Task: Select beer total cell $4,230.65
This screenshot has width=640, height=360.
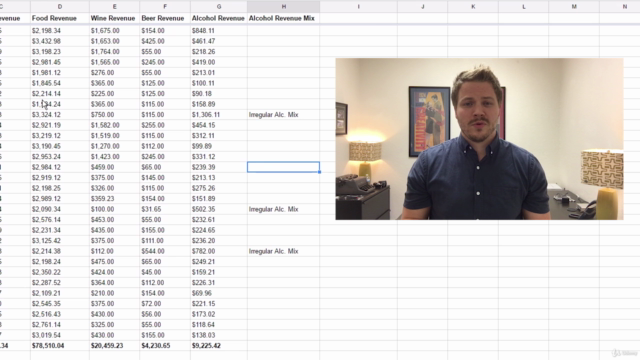Action: click(165, 346)
